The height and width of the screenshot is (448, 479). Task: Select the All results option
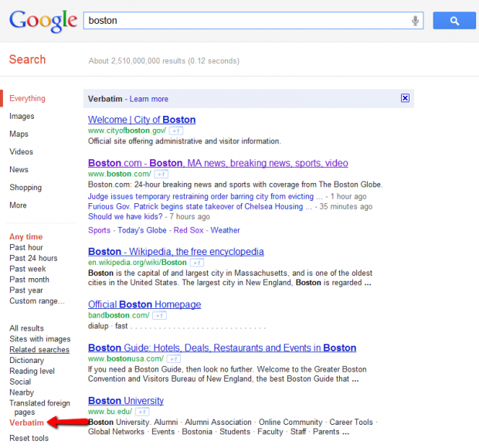coord(26,328)
